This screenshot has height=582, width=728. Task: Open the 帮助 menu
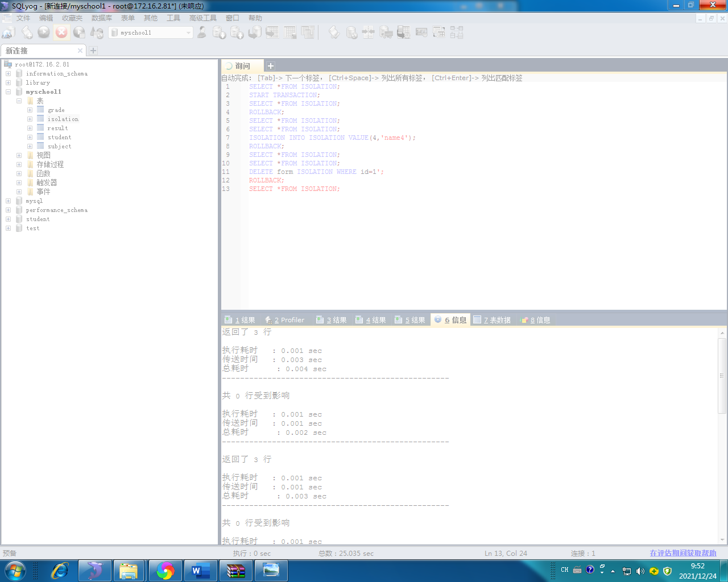click(255, 18)
